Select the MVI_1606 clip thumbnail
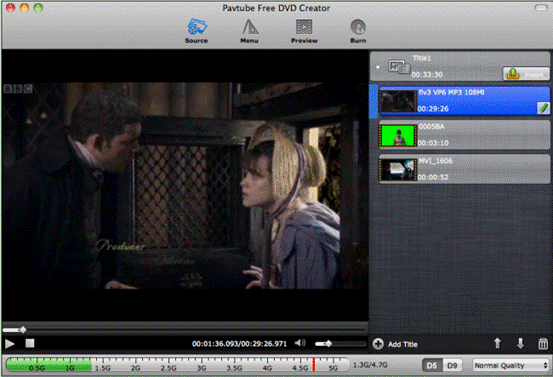The height and width of the screenshot is (377, 553). pyautogui.click(x=398, y=170)
